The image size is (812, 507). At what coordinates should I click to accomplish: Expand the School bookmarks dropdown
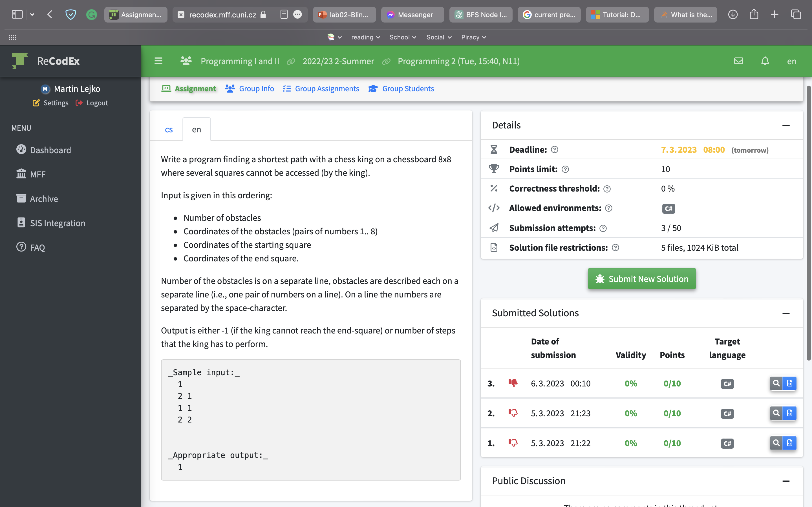point(403,37)
